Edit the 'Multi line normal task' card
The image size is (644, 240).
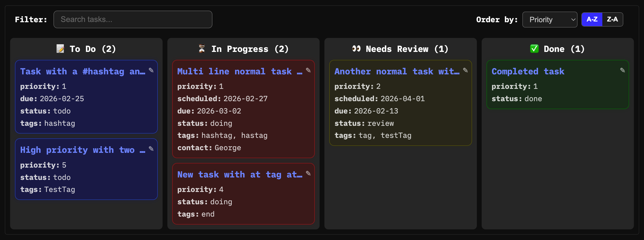(308, 70)
